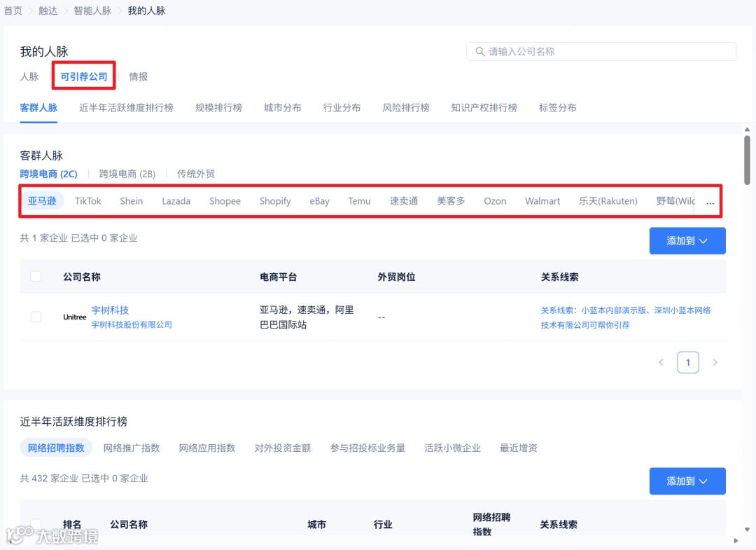This screenshot has width=756, height=550.
Task: Select 对外投资金额 ranking filter
Action: 283,448
